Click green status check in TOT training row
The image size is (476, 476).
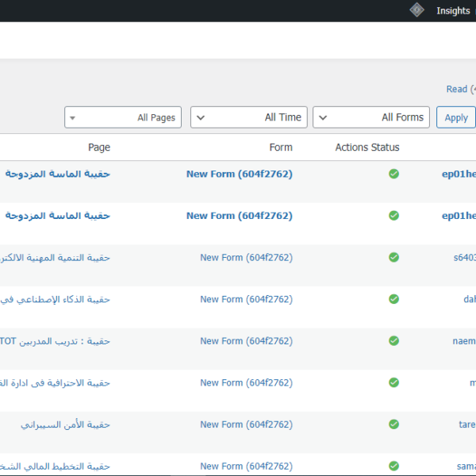tap(393, 340)
